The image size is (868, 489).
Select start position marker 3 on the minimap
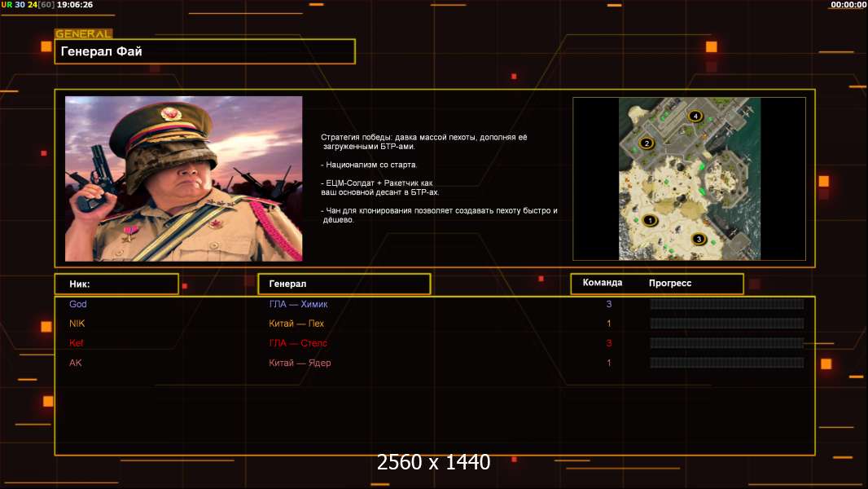point(698,239)
